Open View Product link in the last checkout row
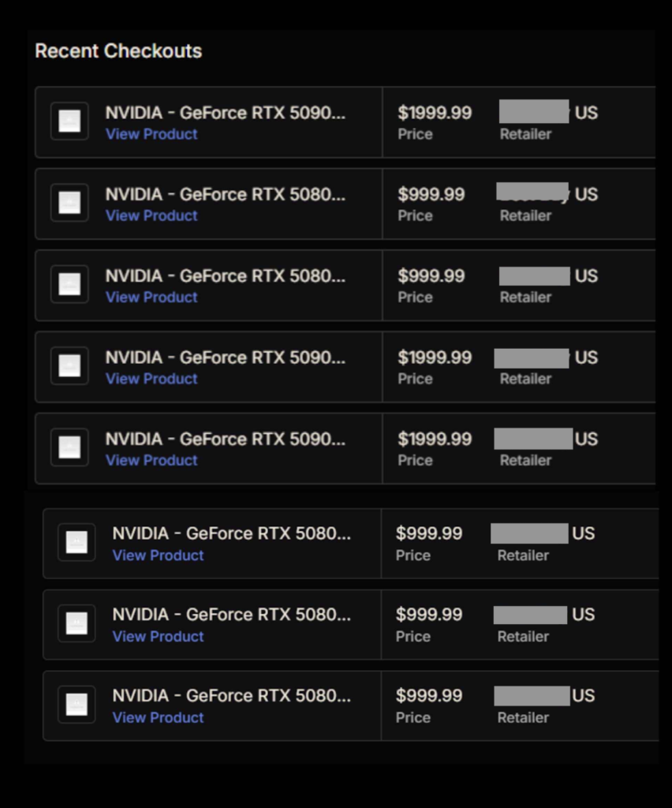672x808 pixels. point(158,717)
